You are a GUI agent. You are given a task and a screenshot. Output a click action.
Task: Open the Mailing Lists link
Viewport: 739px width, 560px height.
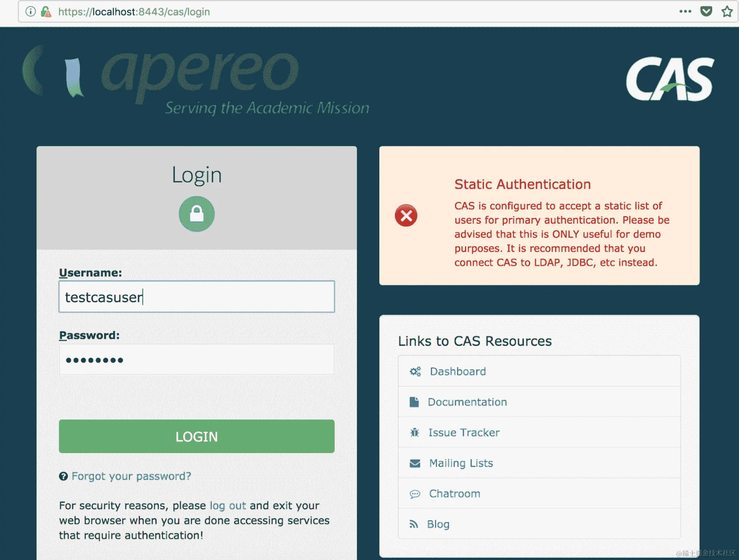click(x=461, y=463)
